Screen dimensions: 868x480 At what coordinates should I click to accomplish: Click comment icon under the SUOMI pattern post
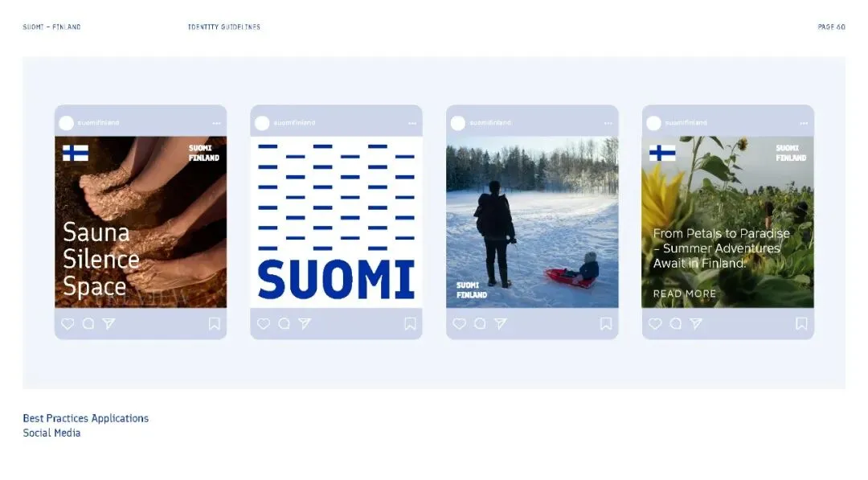tap(284, 324)
